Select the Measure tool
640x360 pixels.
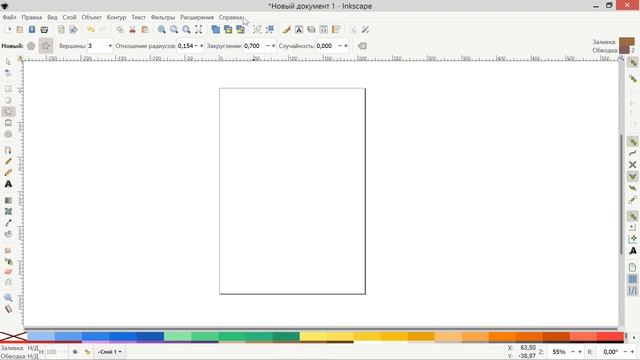tap(8, 309)
